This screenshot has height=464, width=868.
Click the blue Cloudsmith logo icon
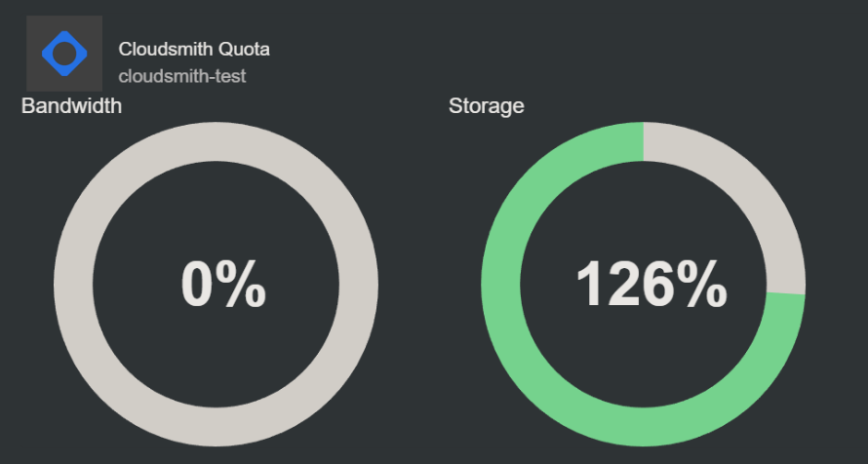[64, 54]
